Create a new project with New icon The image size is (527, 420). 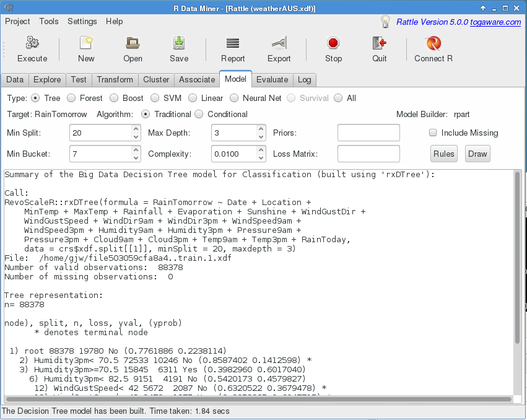[x=86, y=43]
